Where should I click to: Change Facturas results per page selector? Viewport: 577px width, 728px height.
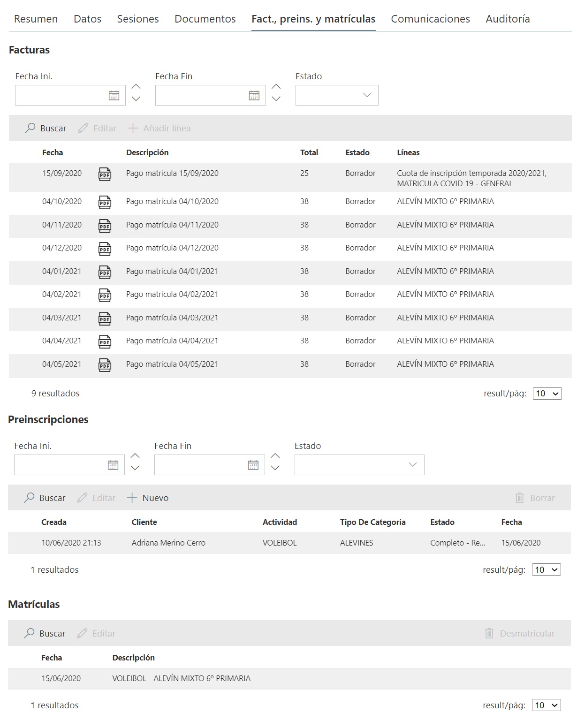(547, 394)
